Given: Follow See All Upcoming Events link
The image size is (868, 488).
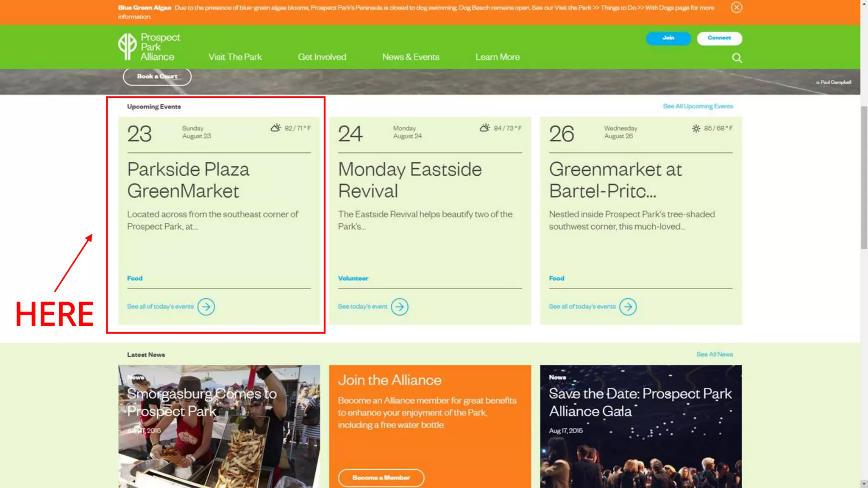Looking at the screenshot, I should 698,106.
